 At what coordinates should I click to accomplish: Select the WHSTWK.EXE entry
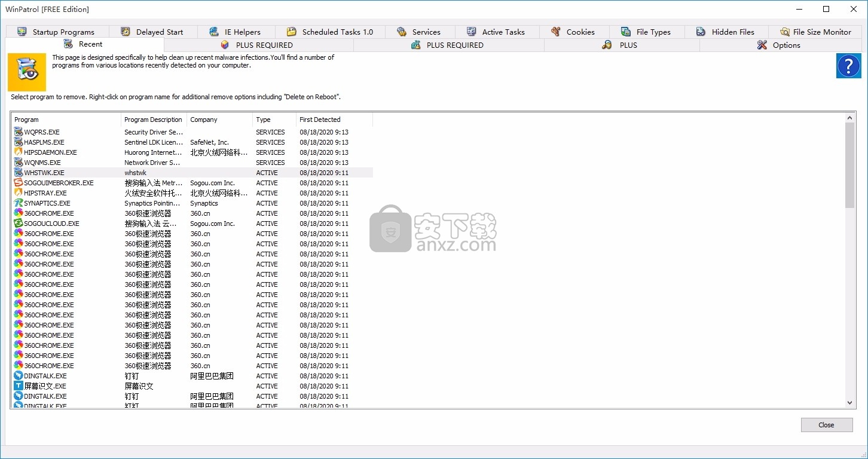click(192, 173)
